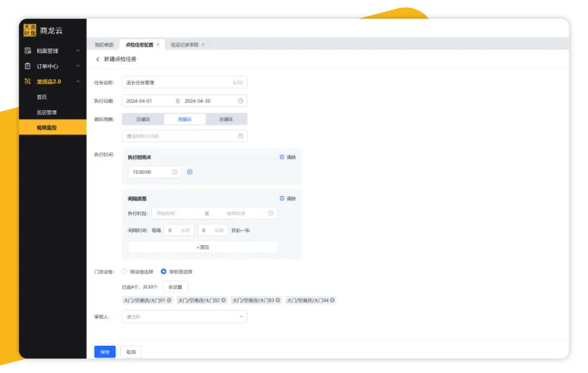This screenshot has width=588, height=373.
Task: Click the trash icon in the 执行时间点 section
Action: click(x=282, y=157)
